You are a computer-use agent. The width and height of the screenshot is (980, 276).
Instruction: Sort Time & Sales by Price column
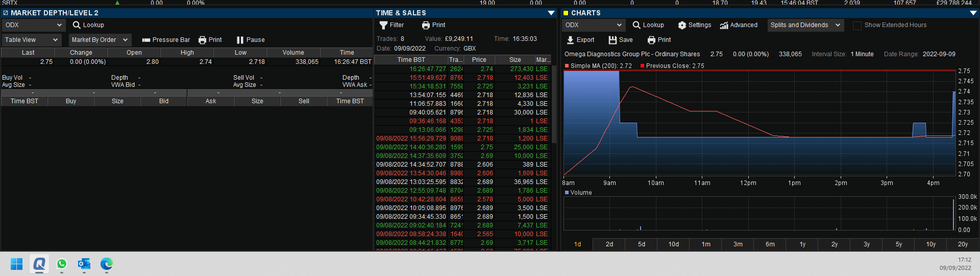[x=479, y=60]
